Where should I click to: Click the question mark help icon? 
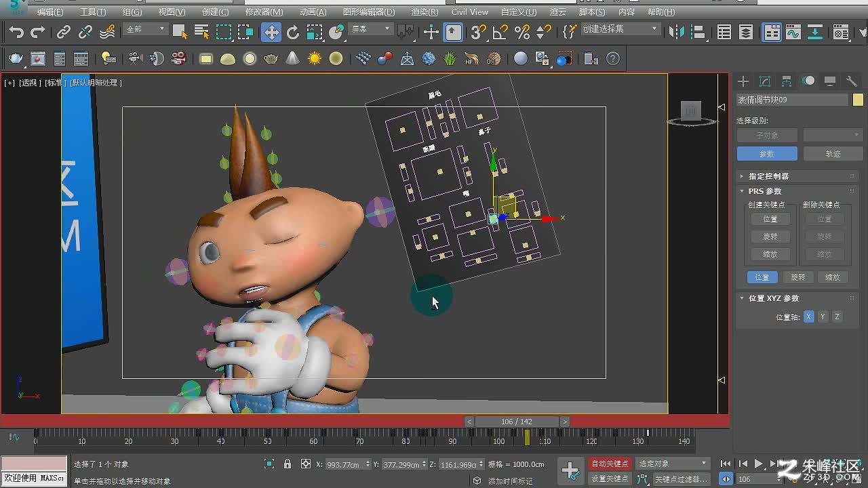(613, 59)
